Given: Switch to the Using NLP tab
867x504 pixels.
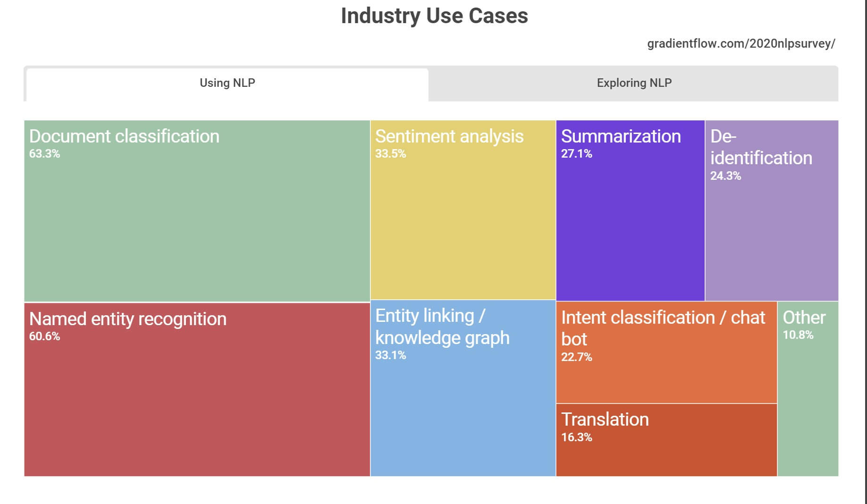Looking at the screenshot, I should [x=227, y=83].
